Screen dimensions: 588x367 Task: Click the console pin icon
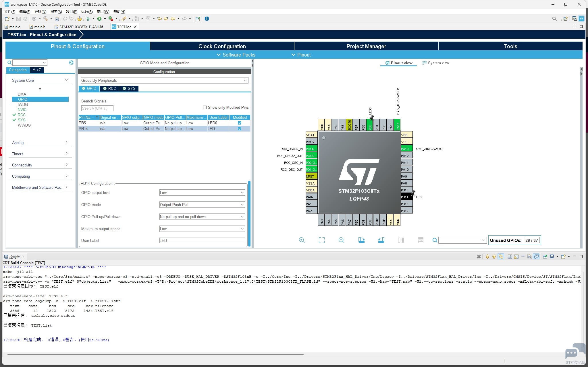coord(545,257)
